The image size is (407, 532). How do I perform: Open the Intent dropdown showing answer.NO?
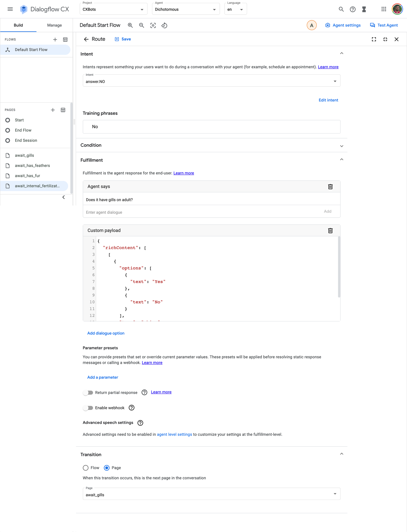pos(211,81)
